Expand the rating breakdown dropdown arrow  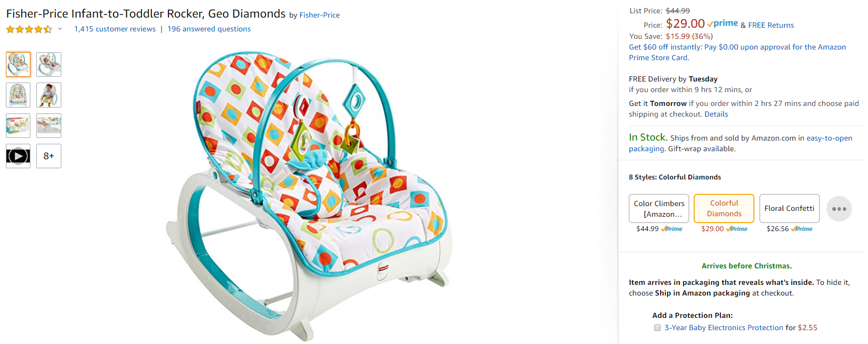[x=60, y=29]
